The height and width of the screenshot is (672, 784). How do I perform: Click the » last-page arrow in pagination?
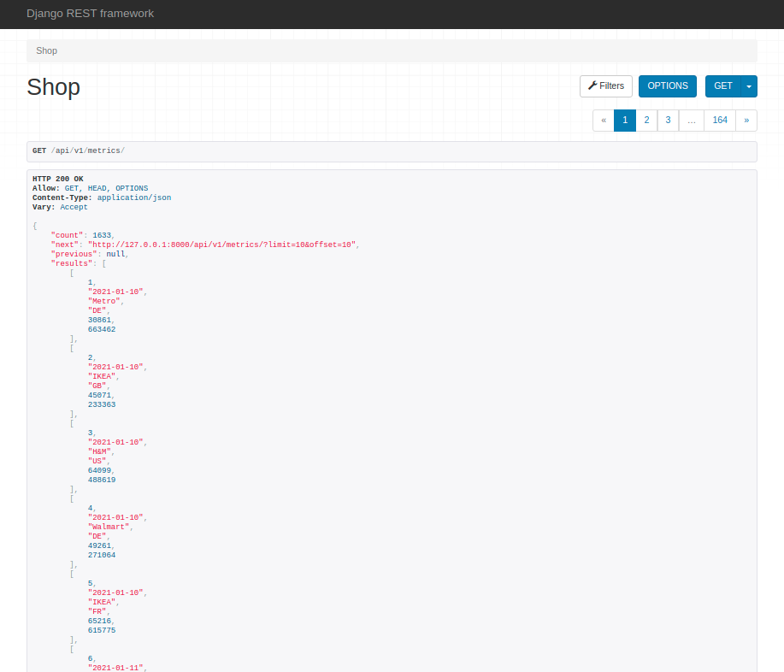point(746,120)
